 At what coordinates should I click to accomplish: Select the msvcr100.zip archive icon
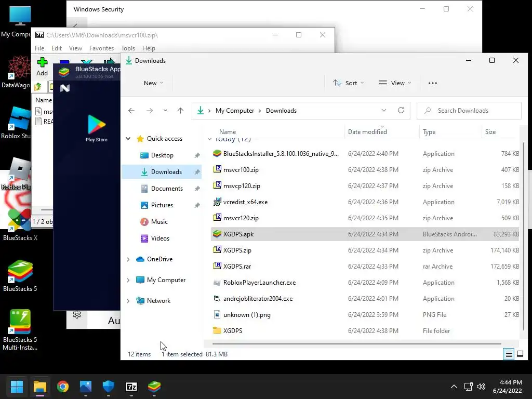(217, 169)
